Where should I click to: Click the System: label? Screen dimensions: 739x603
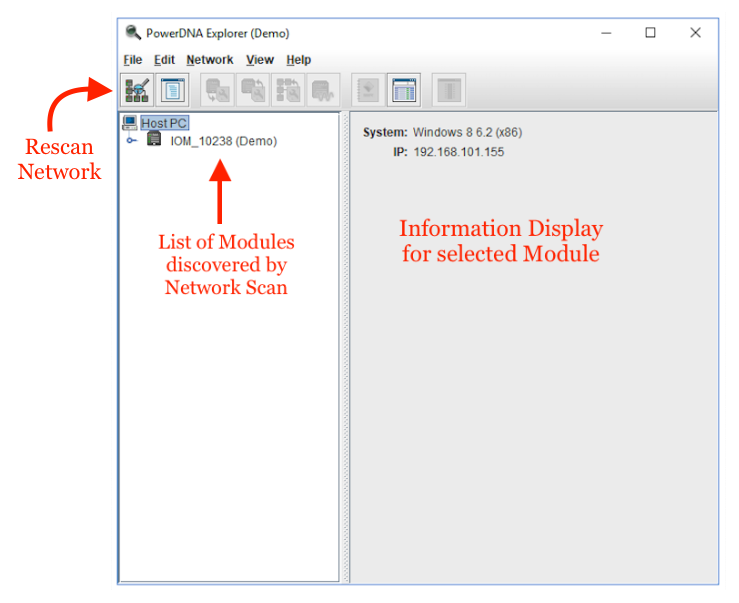[385, 132]
